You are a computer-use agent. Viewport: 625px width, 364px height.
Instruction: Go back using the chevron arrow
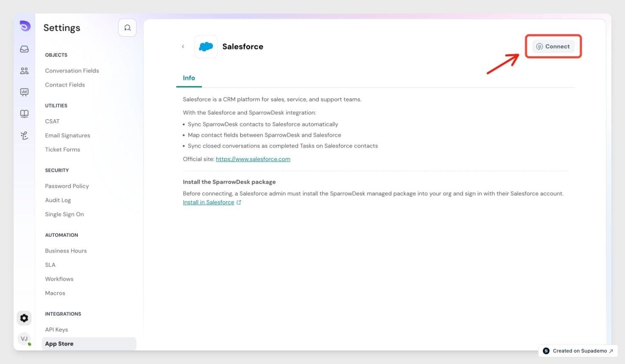[183, 47]
